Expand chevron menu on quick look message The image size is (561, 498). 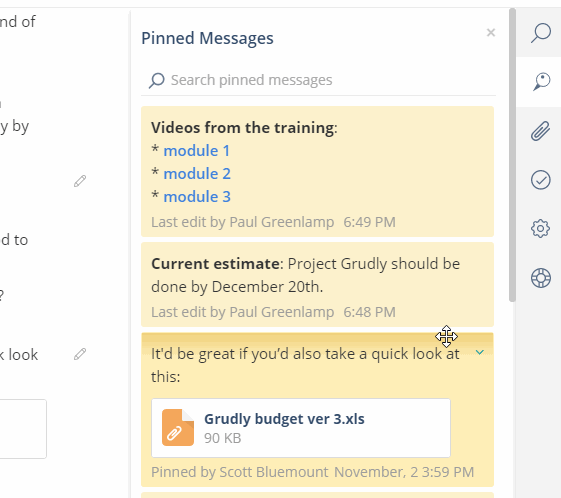(479, 352)
